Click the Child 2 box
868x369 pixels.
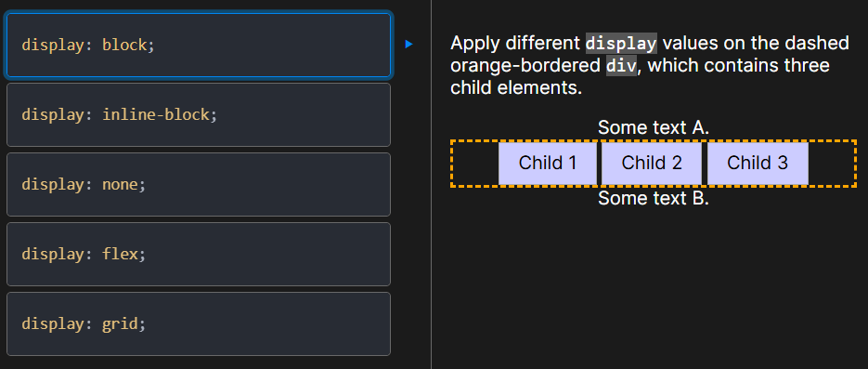(652, 164)
